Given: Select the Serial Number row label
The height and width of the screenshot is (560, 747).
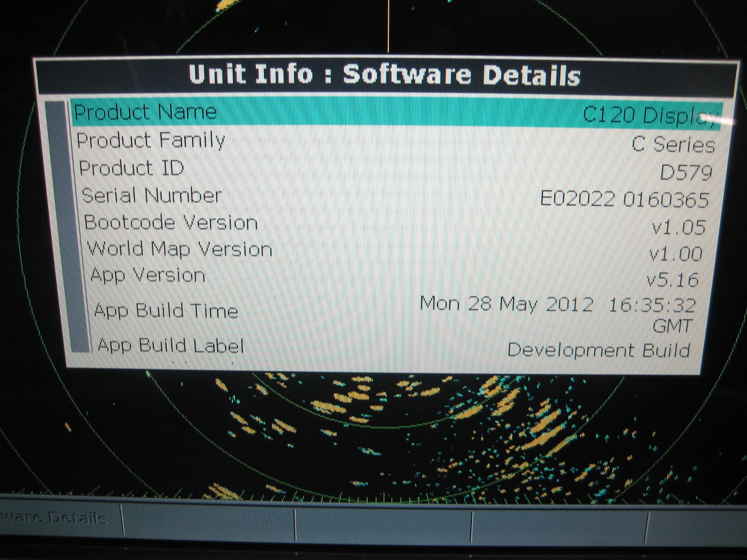Looking at the screenshot, I should pyautogui.click(x=152, y=195).
